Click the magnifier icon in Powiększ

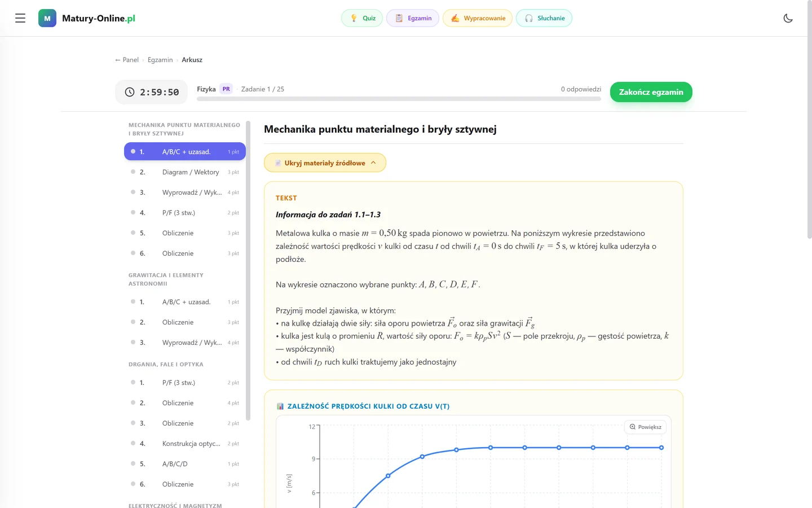coord(633,427)
